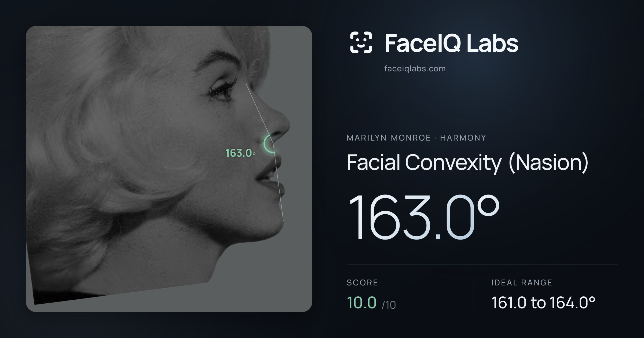Image resolution: width=644 pixels, height=338 pixels.
Task: Click the green 163.0° angle annotation on photo
Action: coord(240,153)
